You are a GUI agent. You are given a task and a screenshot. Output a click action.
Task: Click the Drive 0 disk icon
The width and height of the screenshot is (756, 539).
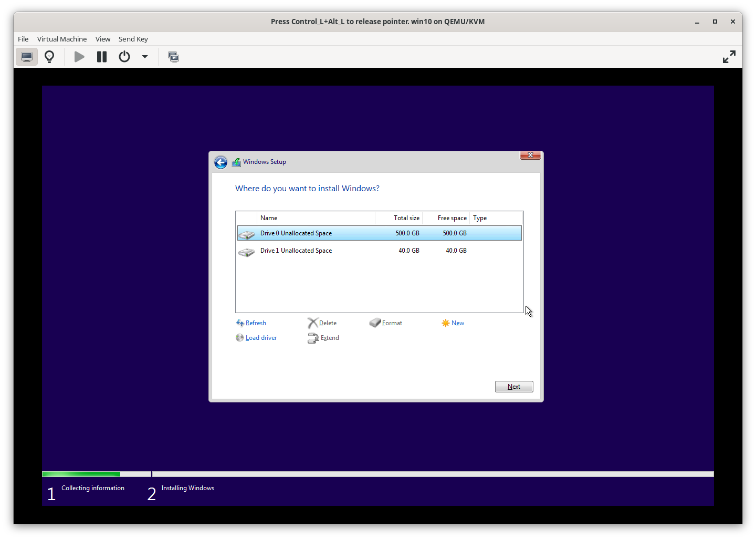tap(246, 234)
